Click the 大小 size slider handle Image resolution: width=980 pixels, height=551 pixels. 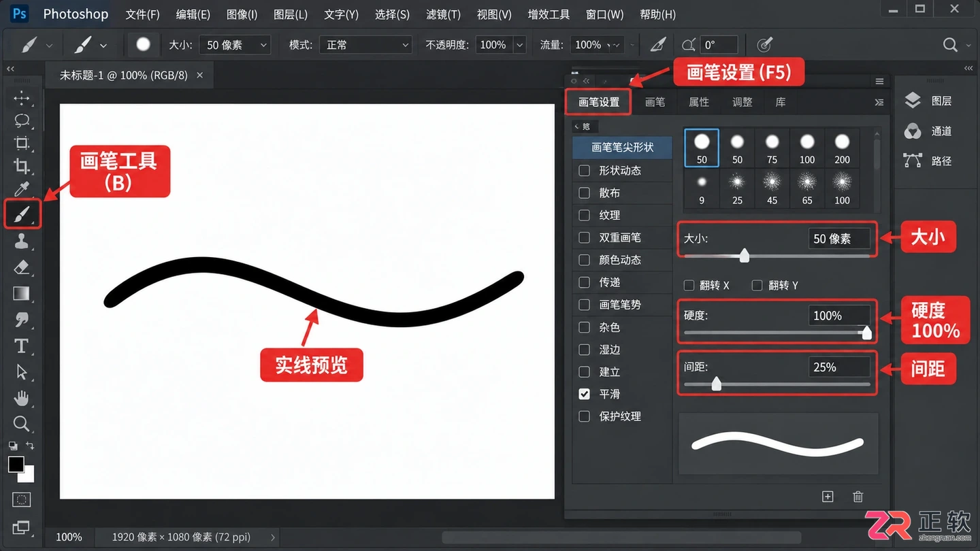pyautogui.click(x=745, y=255)
